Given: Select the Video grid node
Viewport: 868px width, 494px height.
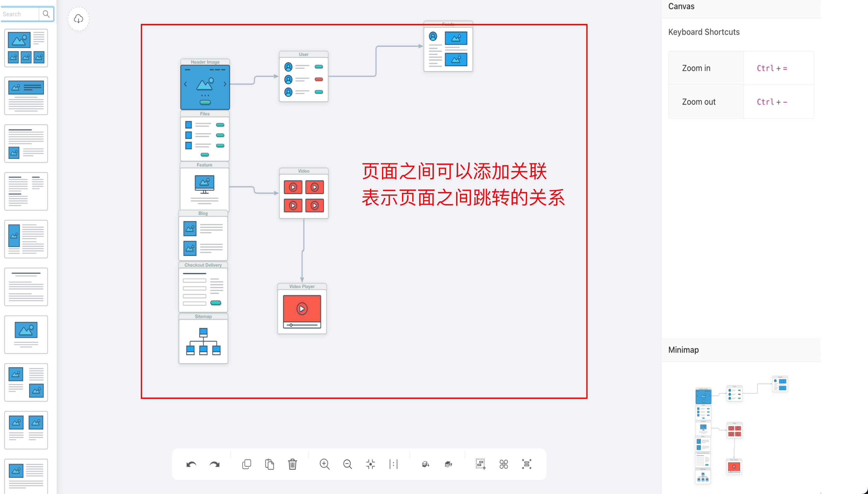Looking at the screenshot, I should (x=304, y=193).
